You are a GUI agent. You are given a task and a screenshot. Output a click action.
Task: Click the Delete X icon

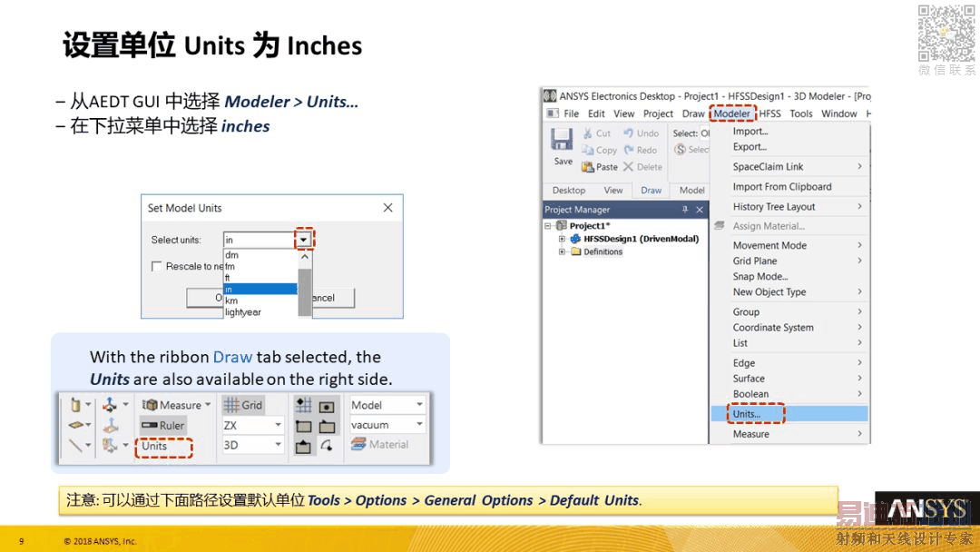click(628, 167)
